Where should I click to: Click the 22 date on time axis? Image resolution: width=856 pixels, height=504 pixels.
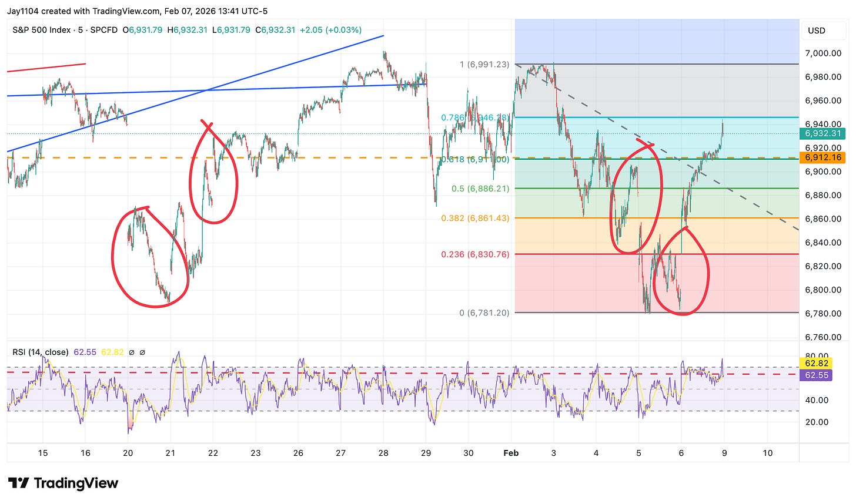(213, 453)
